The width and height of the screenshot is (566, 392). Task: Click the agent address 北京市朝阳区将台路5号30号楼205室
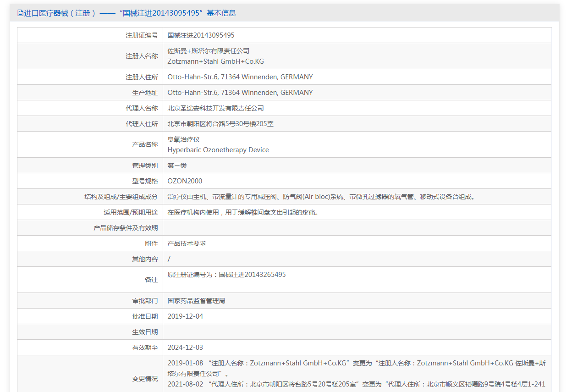coord(220,124)
